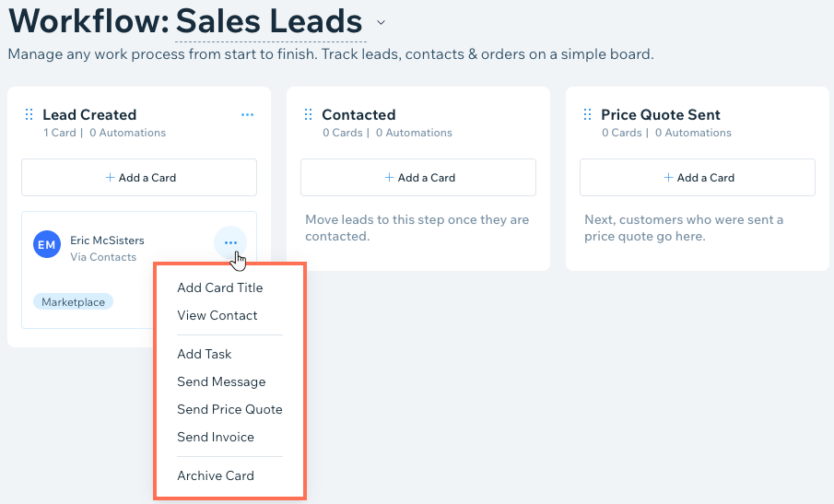The width and height of the screenshot is (834, 504).
Task: Open the Lead Created column options menu
Action: (247, 115)
